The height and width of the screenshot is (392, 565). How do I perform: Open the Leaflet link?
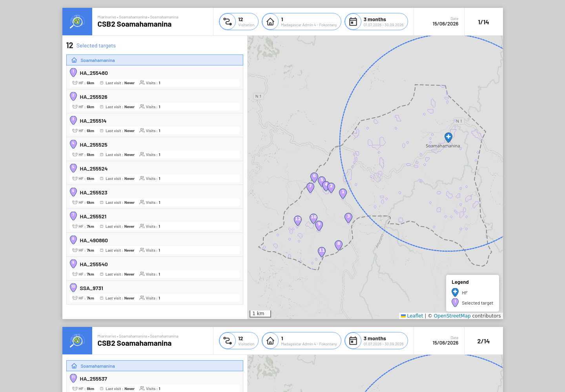click(415, 316)
